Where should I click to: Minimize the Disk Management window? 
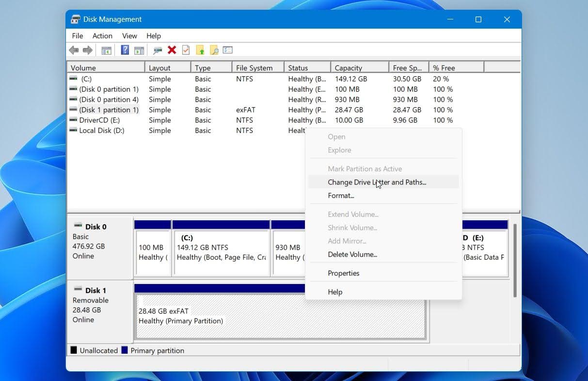450,19
